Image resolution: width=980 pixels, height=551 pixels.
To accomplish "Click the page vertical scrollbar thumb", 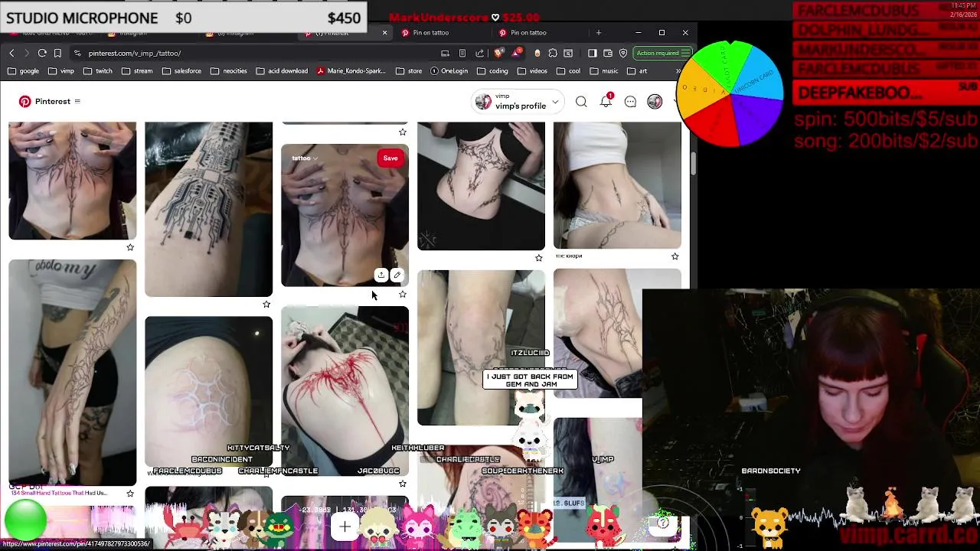I will 694,163.
